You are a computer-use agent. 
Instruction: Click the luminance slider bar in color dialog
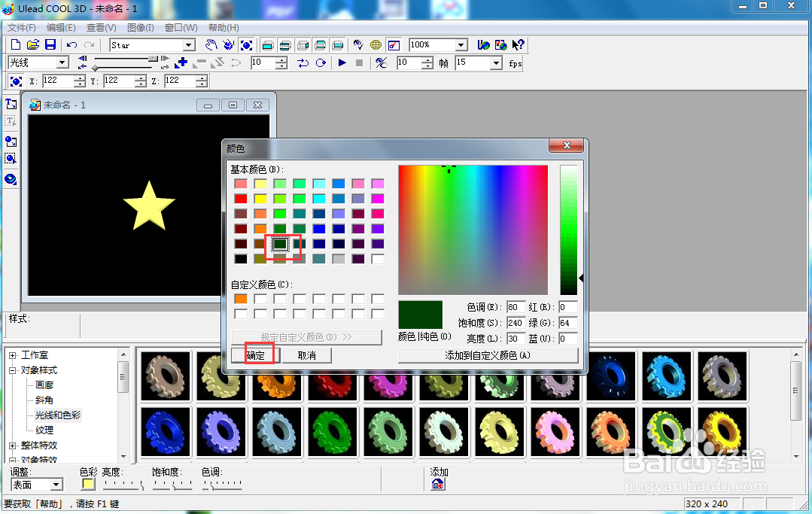pos(568,230)
